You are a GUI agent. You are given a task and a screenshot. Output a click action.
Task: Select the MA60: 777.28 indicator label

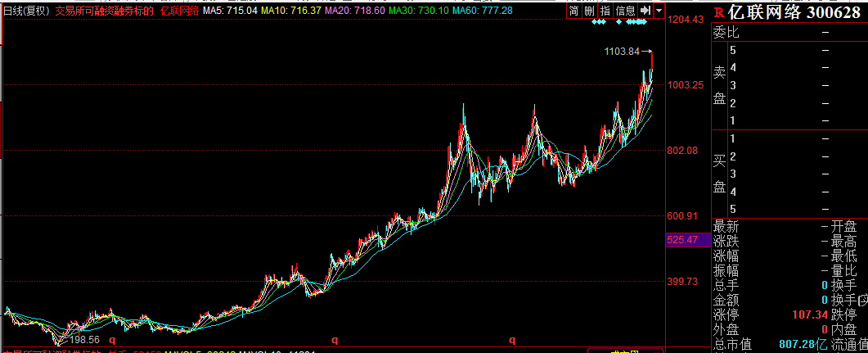[x=482, y=11]
